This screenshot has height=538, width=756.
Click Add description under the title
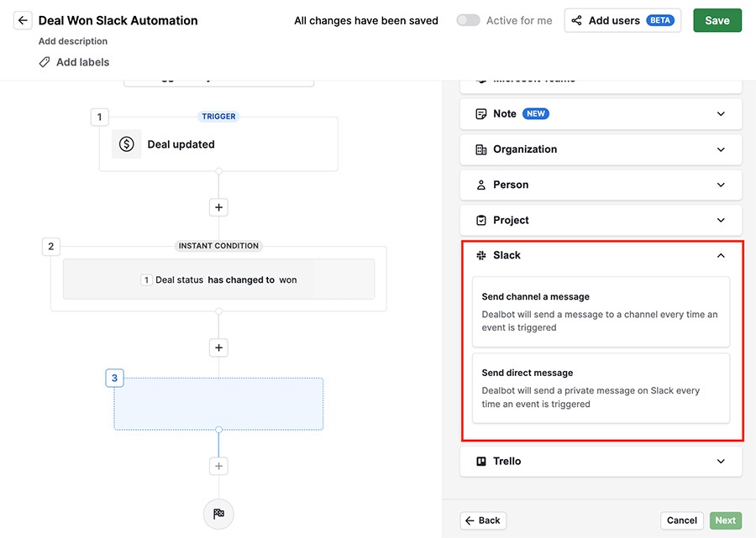tap(73, 41)
